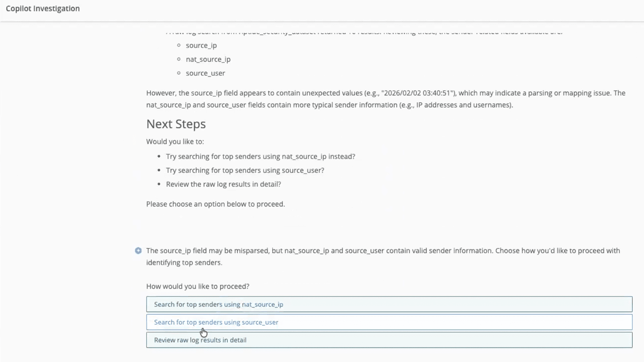Click the Copilot Investigation title

(43, 8)
